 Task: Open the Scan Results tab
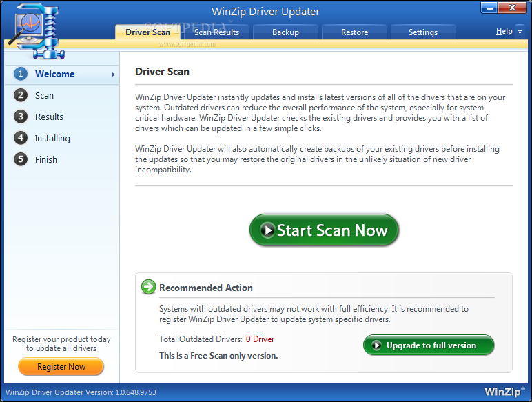click(x=216, y=32)
